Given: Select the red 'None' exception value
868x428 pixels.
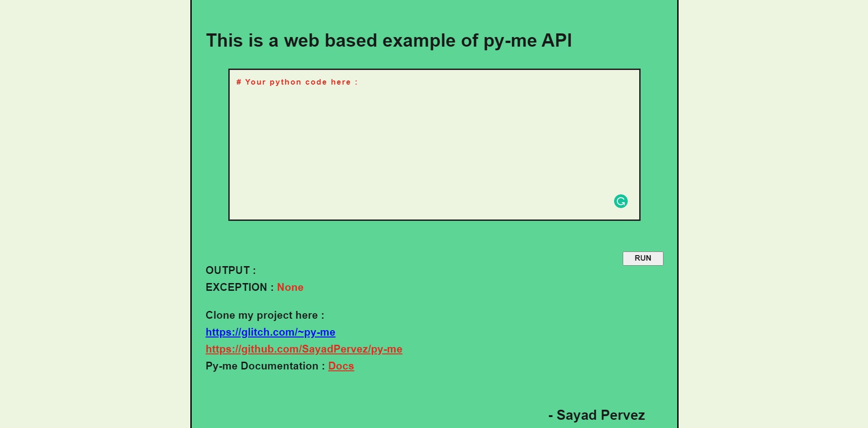Looking at the screenshot, I should tap(290, 288).
